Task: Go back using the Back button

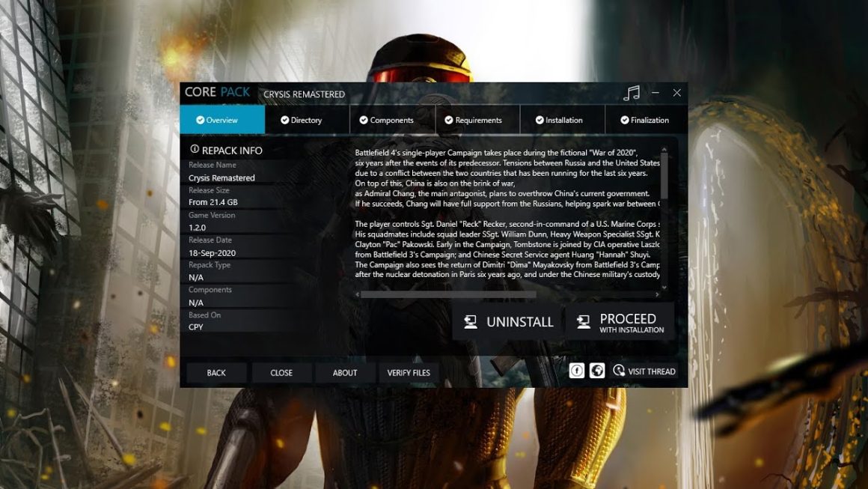Action: click(216, 372)
